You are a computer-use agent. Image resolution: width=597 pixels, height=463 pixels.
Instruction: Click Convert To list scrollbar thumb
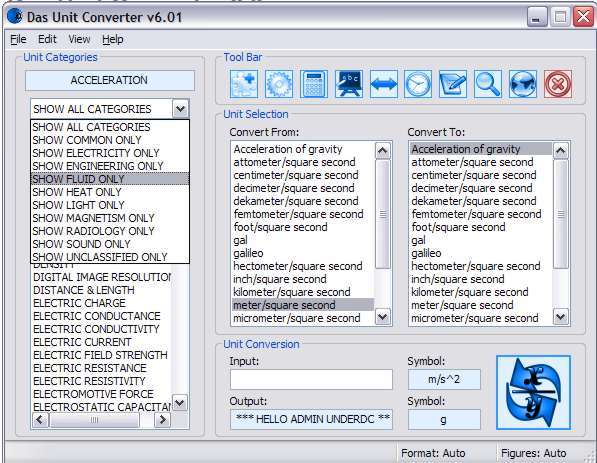point(561,214)
